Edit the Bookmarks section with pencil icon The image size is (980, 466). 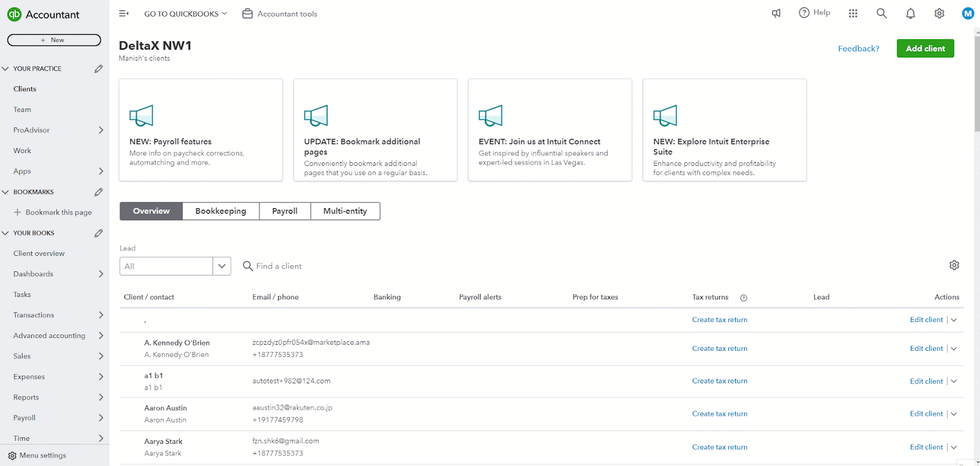click(99, 192)
